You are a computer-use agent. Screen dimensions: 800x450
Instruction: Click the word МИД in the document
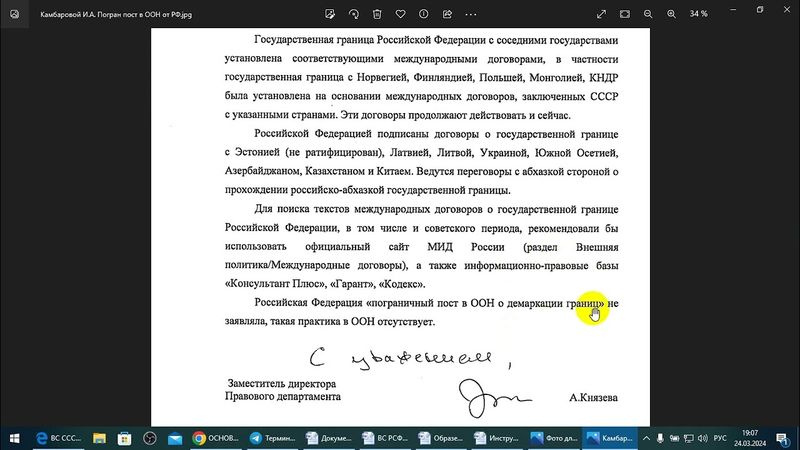[440, 247]
